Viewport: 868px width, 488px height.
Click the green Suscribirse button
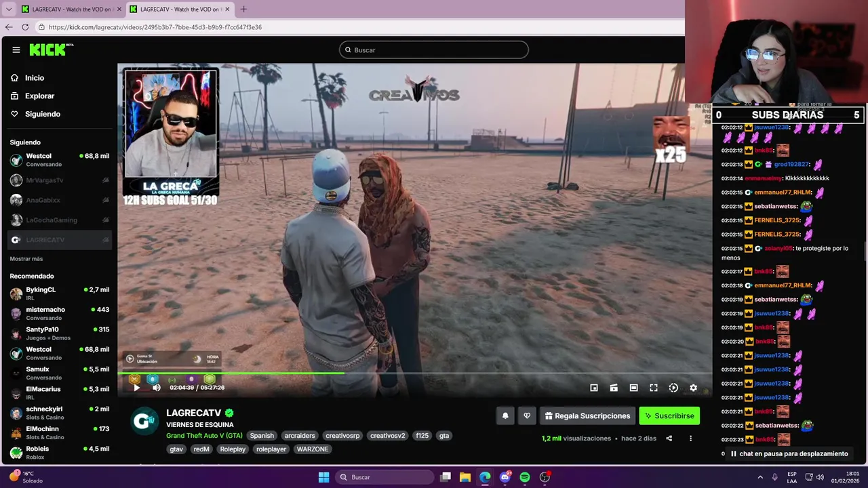[x=669, y=415]
